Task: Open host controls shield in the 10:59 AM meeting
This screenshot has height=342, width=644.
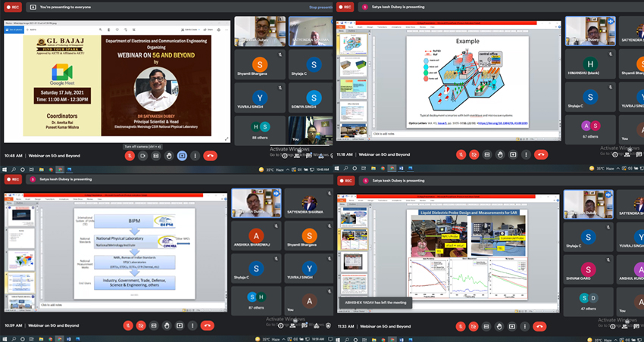Action: 328,325
